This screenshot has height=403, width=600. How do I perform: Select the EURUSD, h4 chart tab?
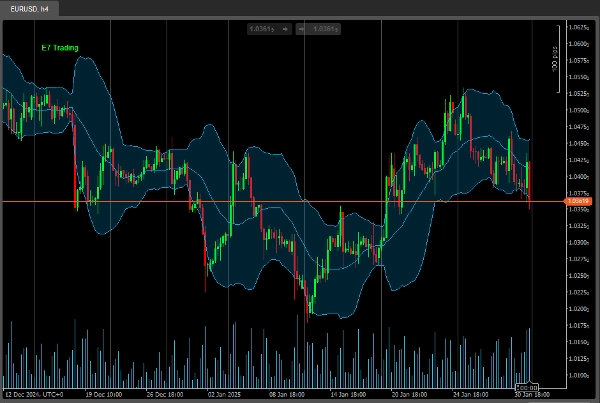29,9
